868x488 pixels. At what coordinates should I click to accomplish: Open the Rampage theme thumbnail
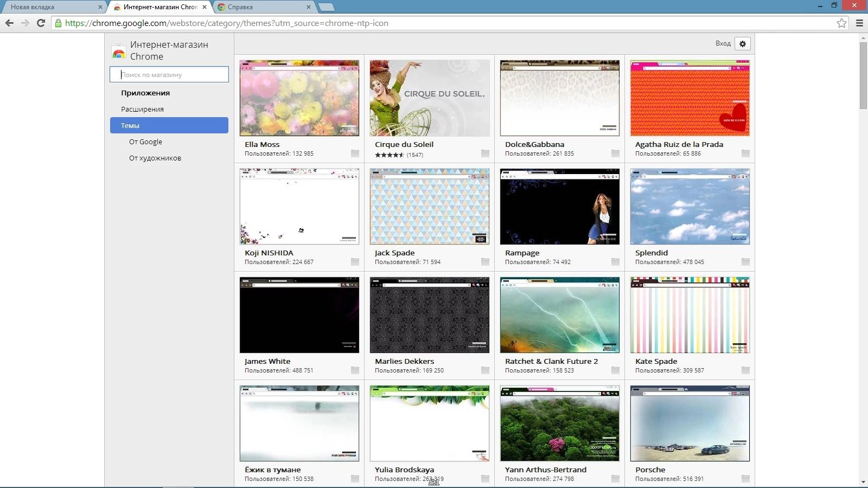pyautogui.click(x=560, y=207)
